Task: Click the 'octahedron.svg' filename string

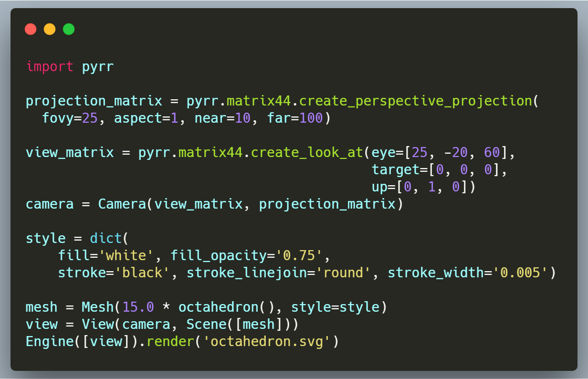Action: point(267,341)
